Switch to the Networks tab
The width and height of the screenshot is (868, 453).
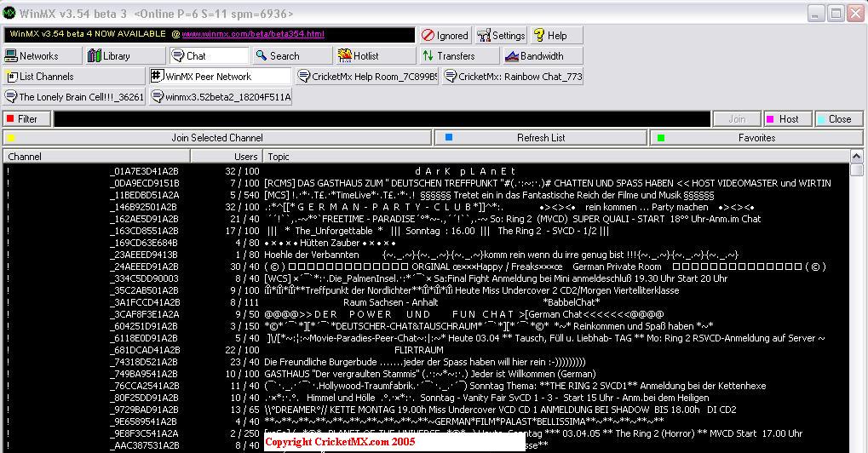(x=42, y=56)
